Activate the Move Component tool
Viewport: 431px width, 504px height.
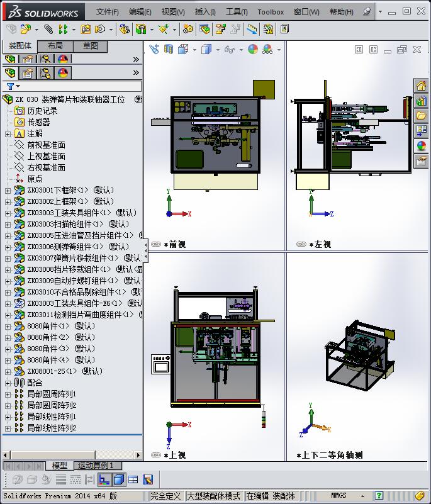coord(100,29)
